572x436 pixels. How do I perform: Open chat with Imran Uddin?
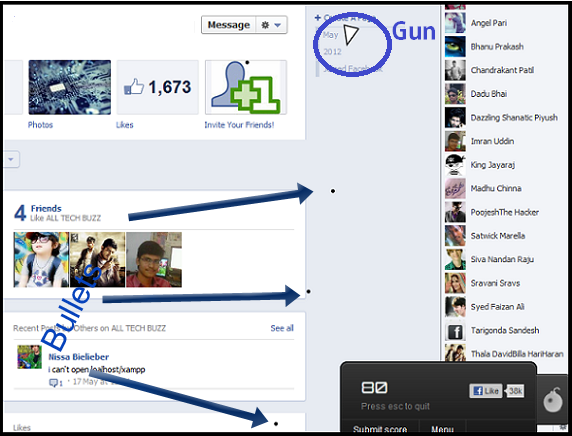pyautogui.click(x=492, y=141)
